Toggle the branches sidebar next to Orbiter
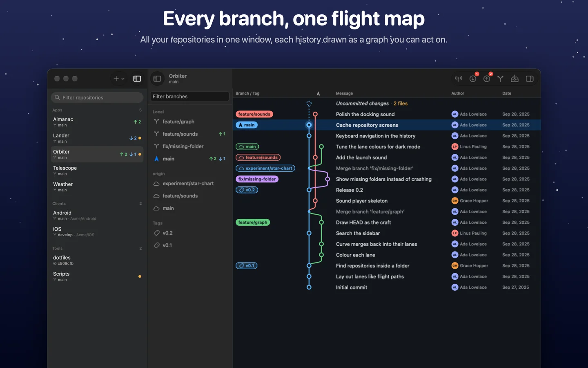 157,79
